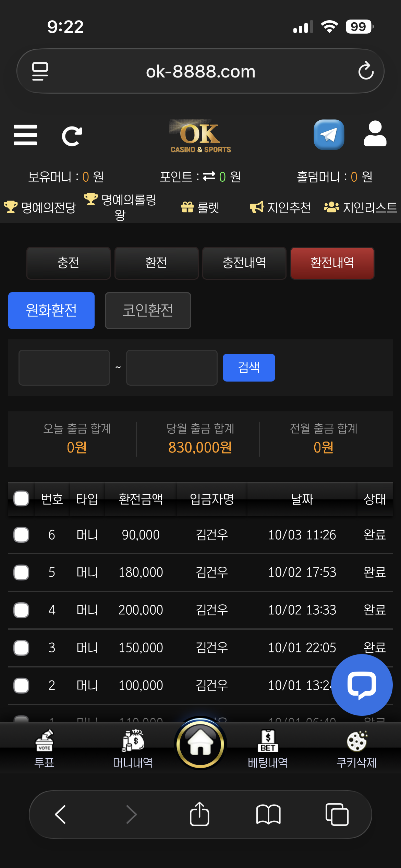Open the 지인추천 referral link
Screen dimensions: 401x868
(280, 207)
